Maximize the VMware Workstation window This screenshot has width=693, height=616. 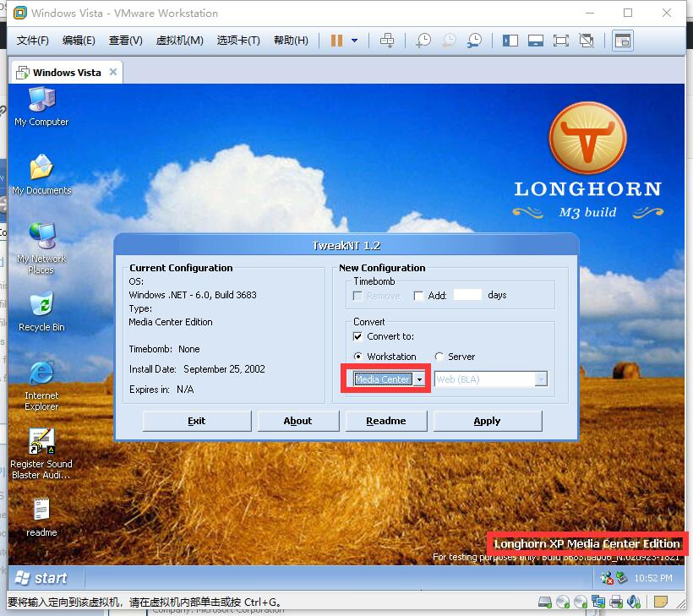pyautogui.click(x=628, y=13)
